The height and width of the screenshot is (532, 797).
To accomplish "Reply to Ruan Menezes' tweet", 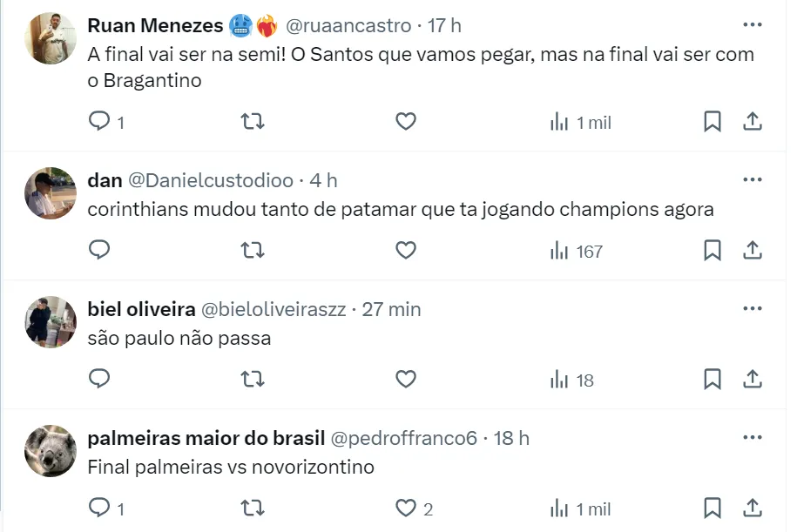I will 100,122.
